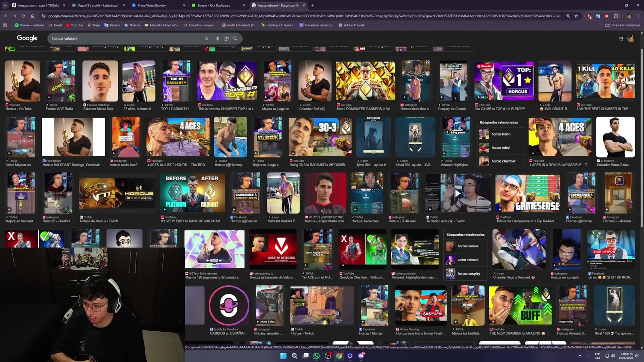Screen dimensions: 644x362
Task: Open the clock showing 1:08 a.m.
Action: click(625, 356)
